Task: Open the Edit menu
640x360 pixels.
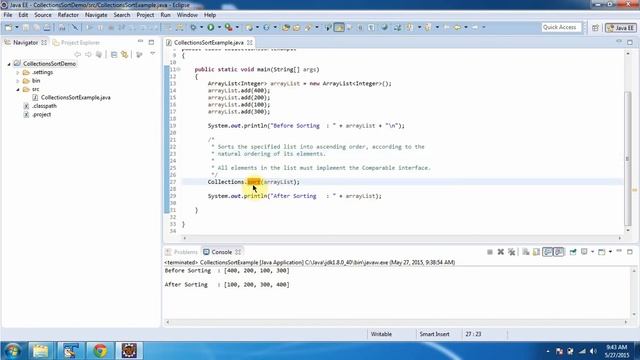Action: tap(23, 15)
